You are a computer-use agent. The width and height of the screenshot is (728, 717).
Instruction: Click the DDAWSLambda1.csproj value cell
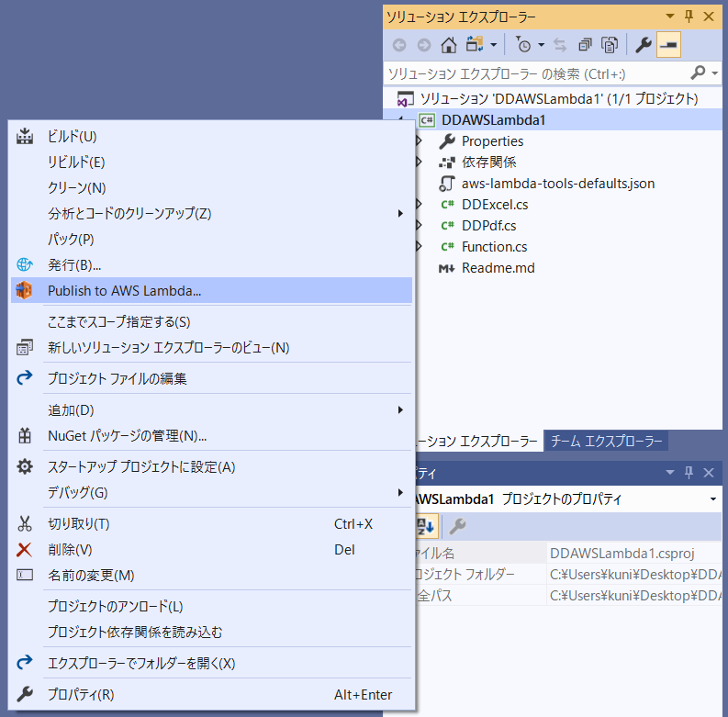(x=634, y=553)
